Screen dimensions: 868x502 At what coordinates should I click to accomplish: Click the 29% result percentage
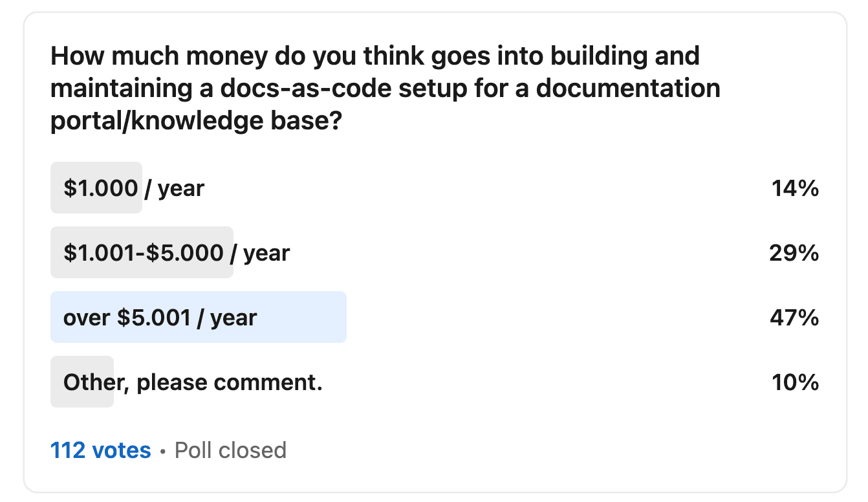[x=794, y=253]
